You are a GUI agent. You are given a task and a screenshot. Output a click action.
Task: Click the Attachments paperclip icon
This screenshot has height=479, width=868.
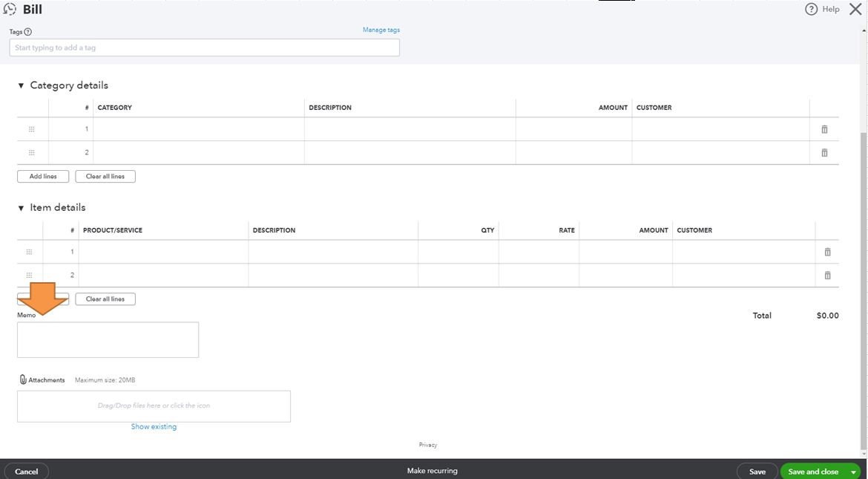tap(23, 379)
